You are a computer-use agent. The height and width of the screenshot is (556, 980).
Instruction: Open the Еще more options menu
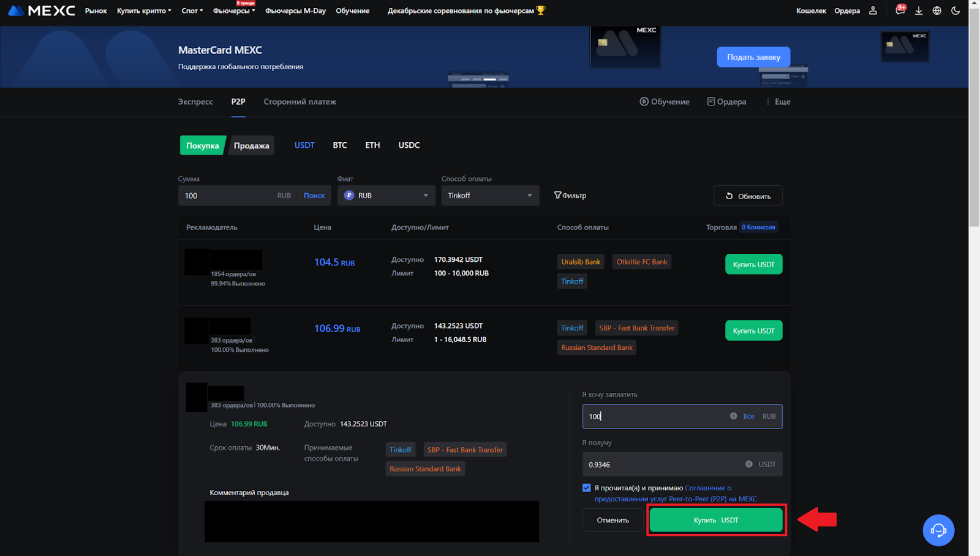(778, 102)
